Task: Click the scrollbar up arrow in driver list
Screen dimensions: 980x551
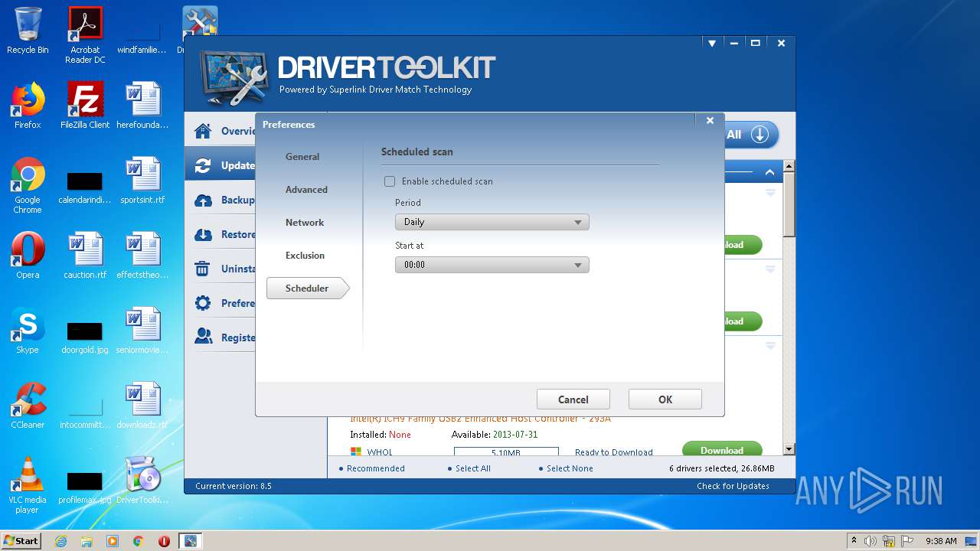Action: coord(789,166)
